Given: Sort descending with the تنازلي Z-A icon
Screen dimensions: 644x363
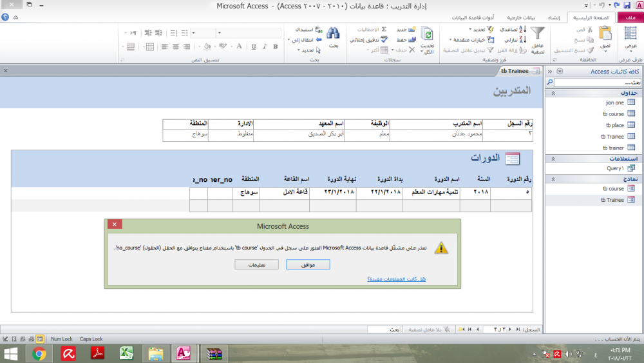Looking at the screenshot, I should 522,39.
